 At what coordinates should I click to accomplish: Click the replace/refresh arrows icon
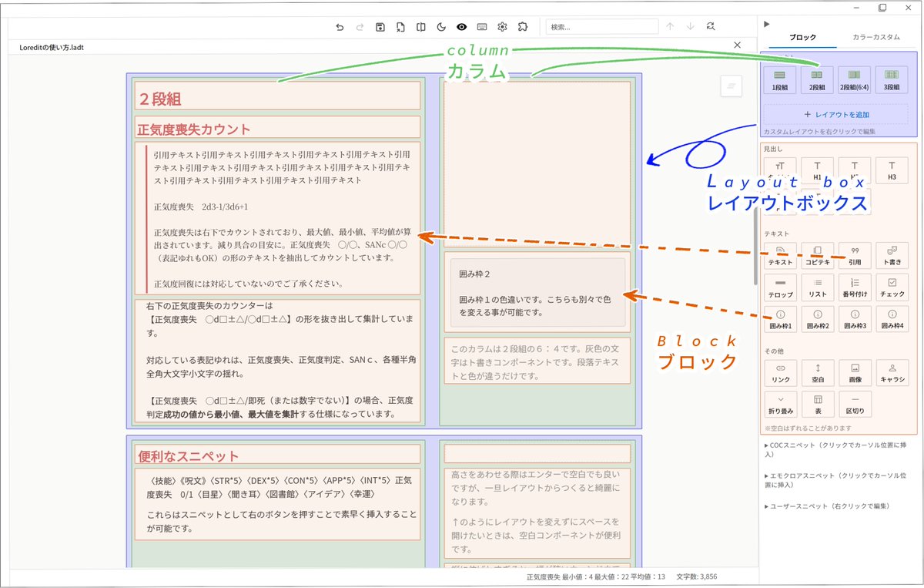pos(710,27)
